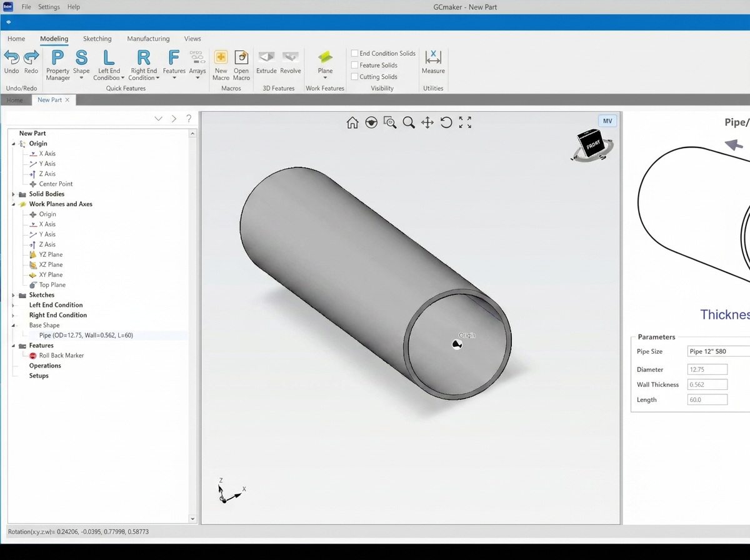Enable Cutting Solids visibility
This screenshot has height=560, width=750.
coord(354,77)
